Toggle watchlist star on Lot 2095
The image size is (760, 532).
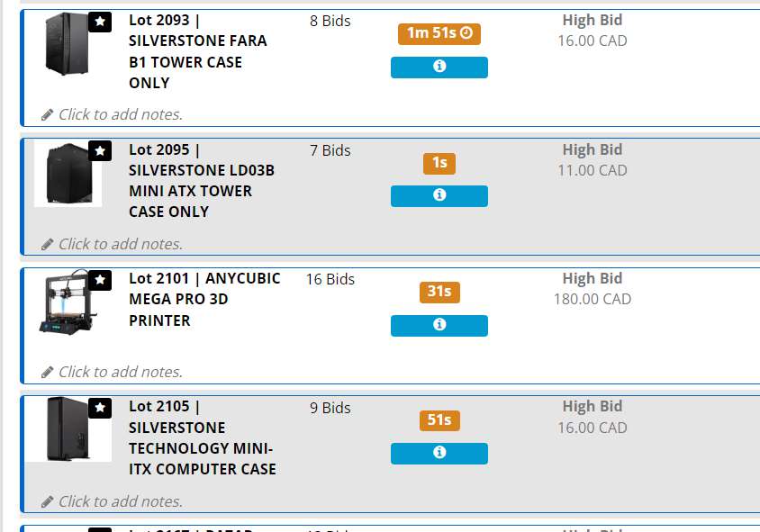point(101,150)
